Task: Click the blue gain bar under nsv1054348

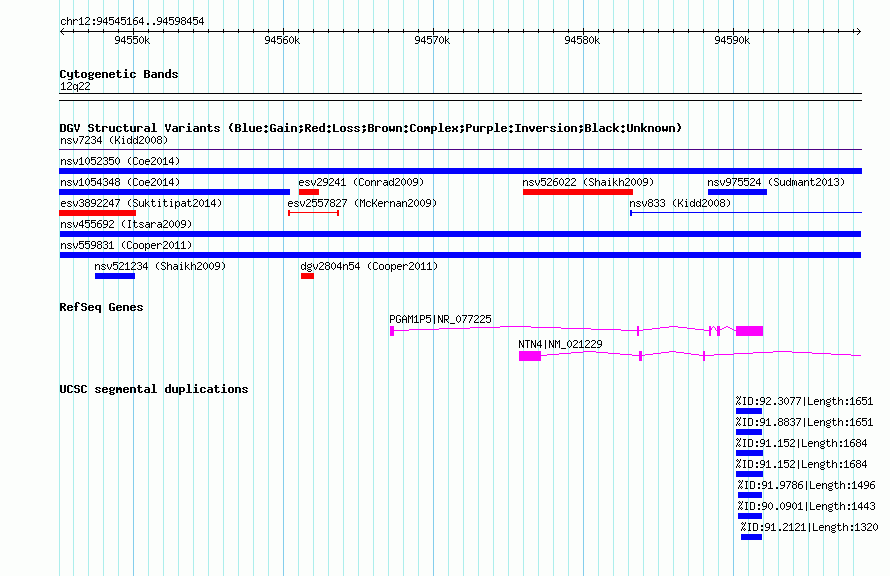Action: coord(174,192)
